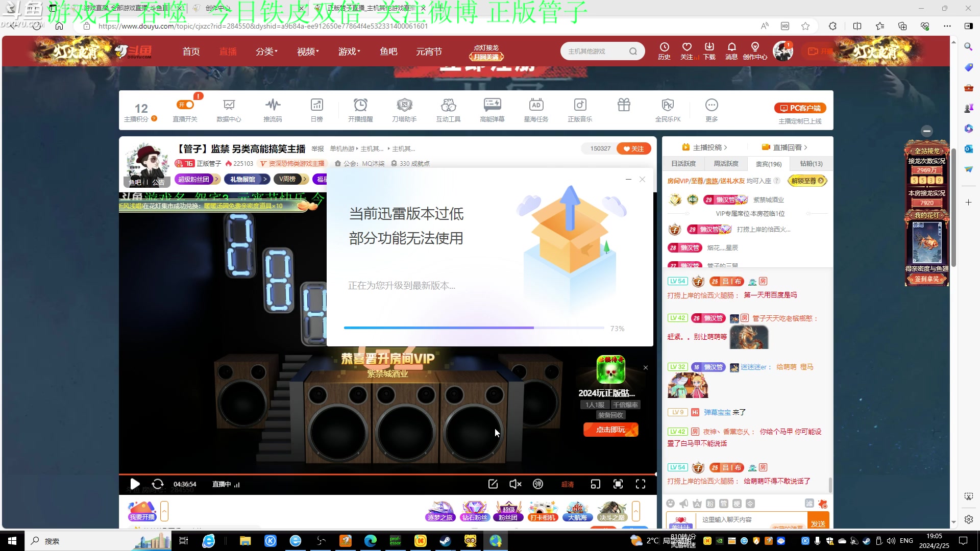Toggle danmaku 弹 display
The height and width of the screenshot is (551, 980).
pos(538,484)
